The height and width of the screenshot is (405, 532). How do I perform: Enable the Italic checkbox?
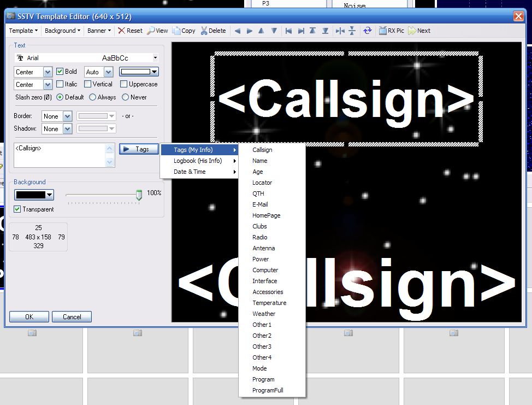coord(60,84)
